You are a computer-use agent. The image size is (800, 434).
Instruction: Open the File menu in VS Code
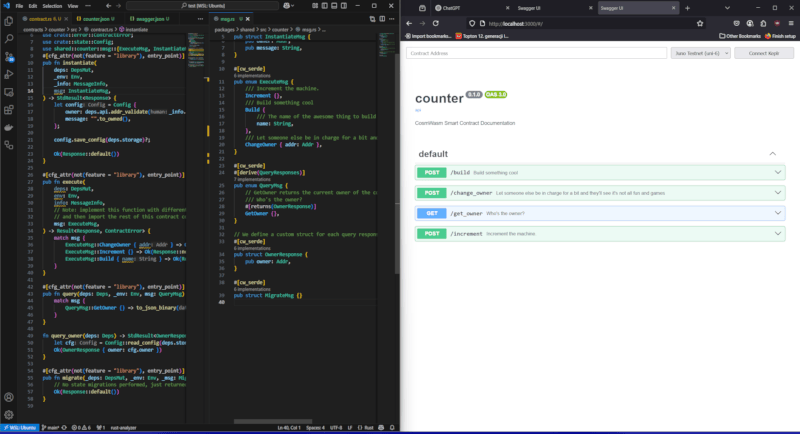[x=19, y=6]
